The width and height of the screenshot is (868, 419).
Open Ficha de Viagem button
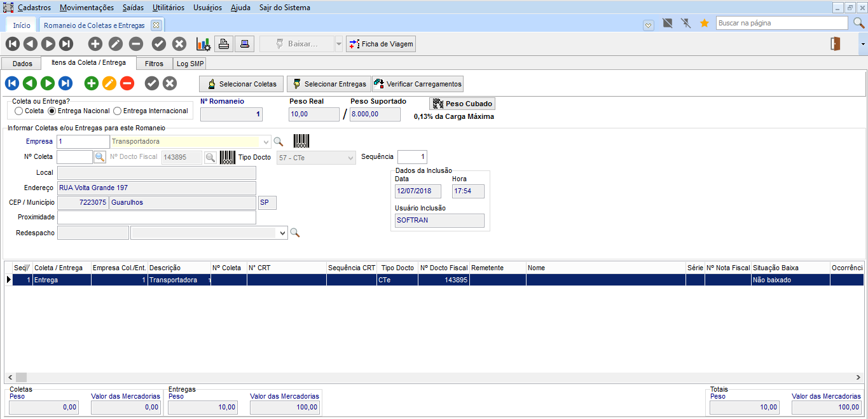381,44
